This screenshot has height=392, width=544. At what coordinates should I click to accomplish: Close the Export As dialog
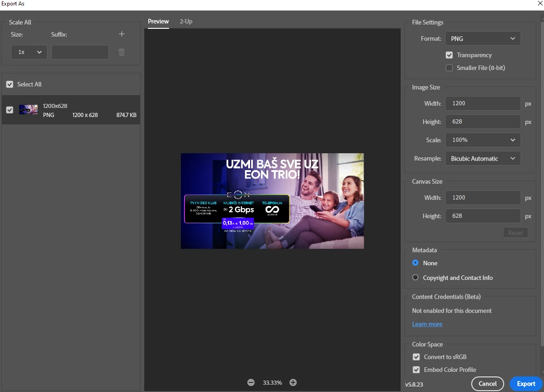pos(540,4)
